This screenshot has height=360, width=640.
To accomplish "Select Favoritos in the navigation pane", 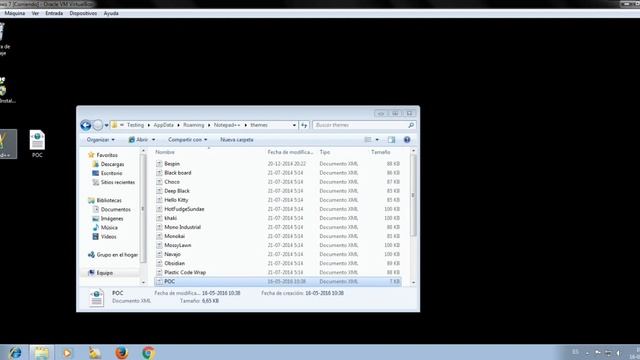I will click(x=107, y=155).
